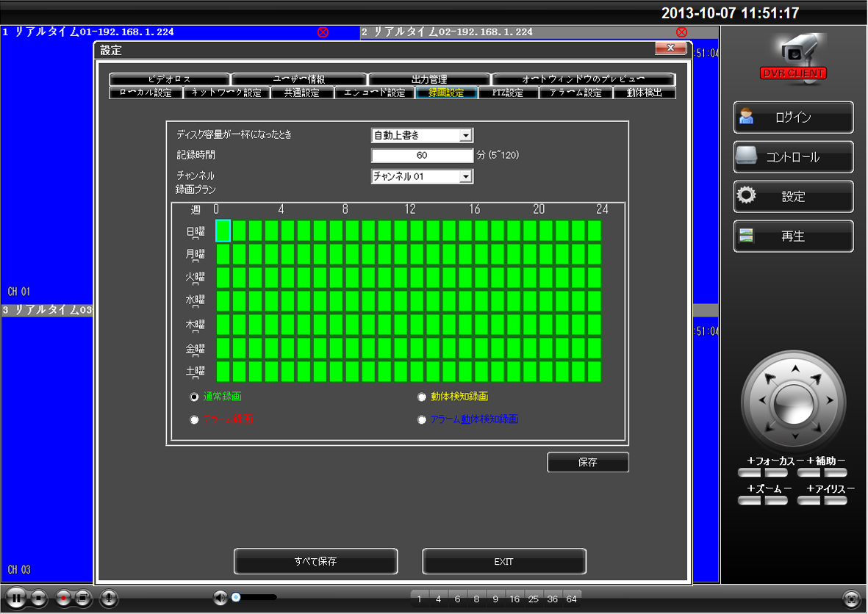The width and height of the screenshot is (868, 614).
Task: Select the 通常録画 radio button
Action: click(x=194, y=397)
